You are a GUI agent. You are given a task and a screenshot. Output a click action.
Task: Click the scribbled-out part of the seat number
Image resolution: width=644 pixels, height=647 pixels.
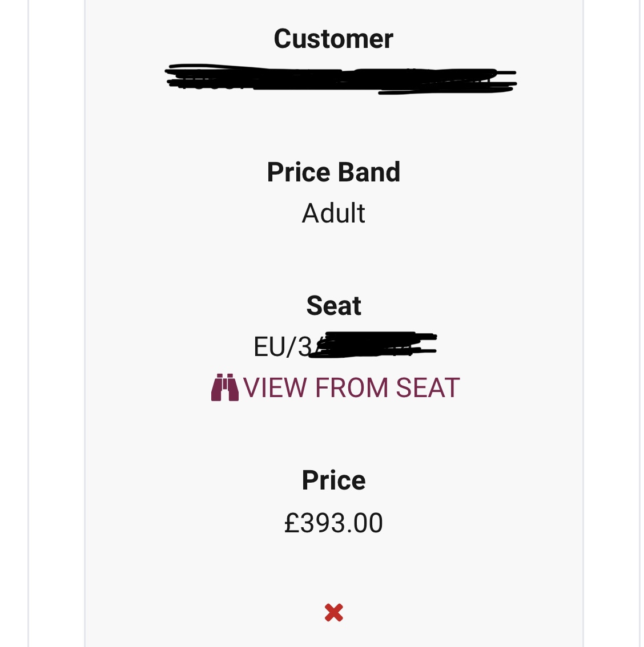[373, 345]
